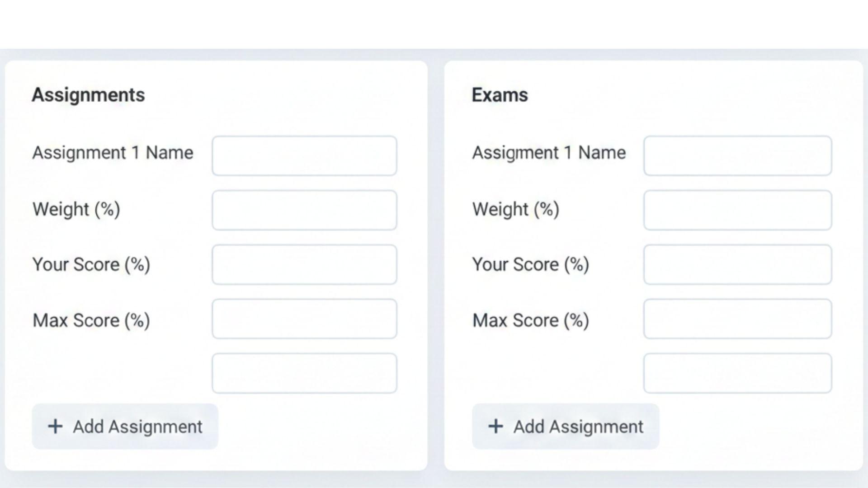Select the Weight (%) field in Assignments
The height and width of the screenshot is (488, 868).
point(304,210)
